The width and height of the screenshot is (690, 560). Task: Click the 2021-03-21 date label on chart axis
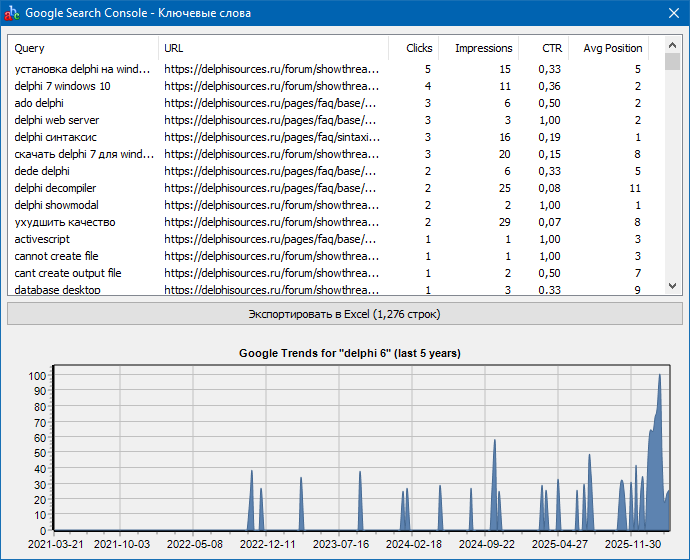coord(55,544)
